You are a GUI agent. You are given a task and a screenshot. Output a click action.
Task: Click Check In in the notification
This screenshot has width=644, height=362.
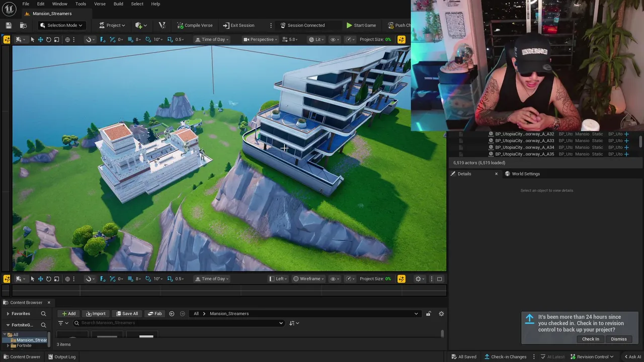[x=590, y=339]
